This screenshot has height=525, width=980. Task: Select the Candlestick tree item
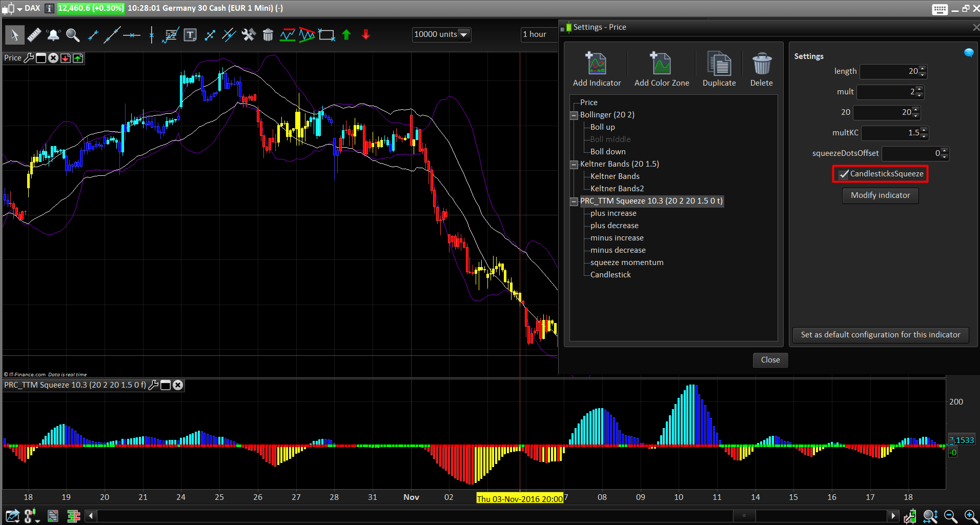610,275
